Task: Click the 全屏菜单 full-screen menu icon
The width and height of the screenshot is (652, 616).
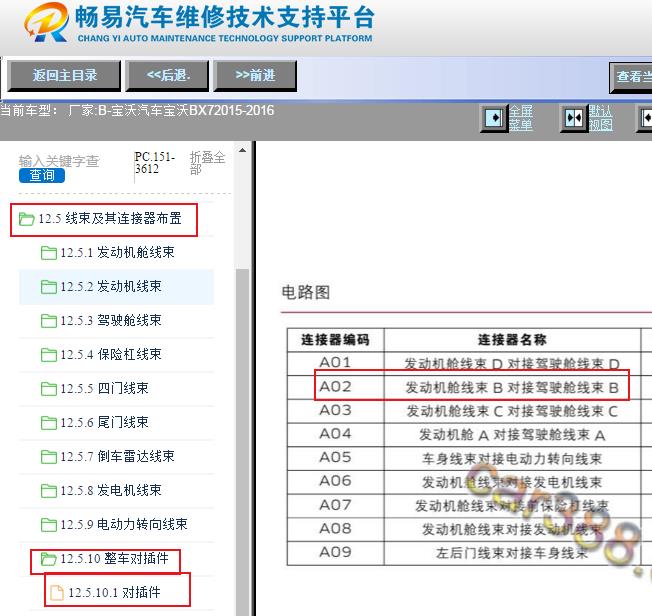Action: point(494,118)
